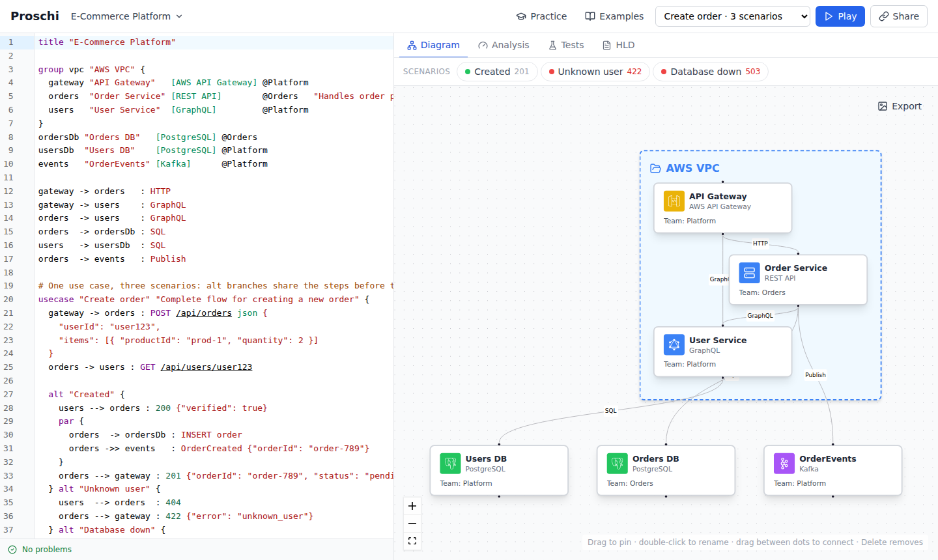Click the User Service GraphQL icon

674,345
